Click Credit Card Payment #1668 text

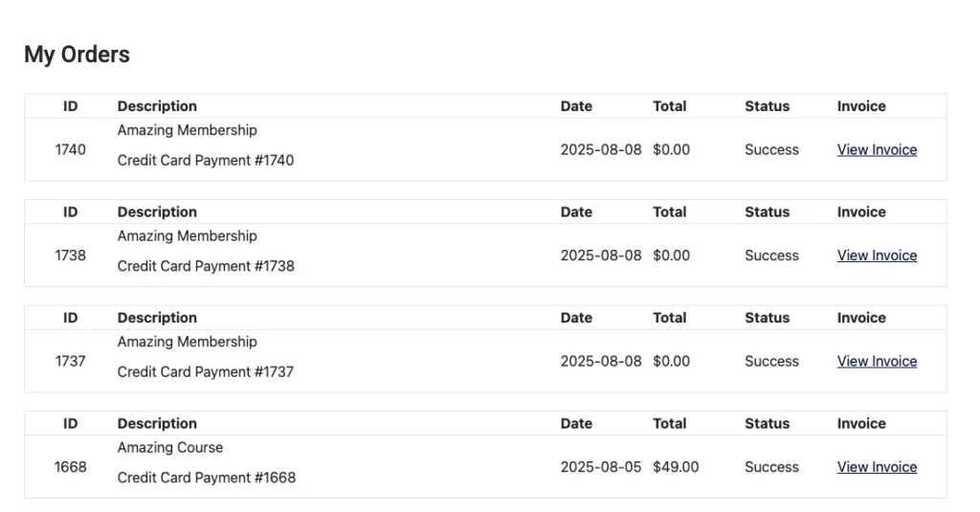coord(206,478)
